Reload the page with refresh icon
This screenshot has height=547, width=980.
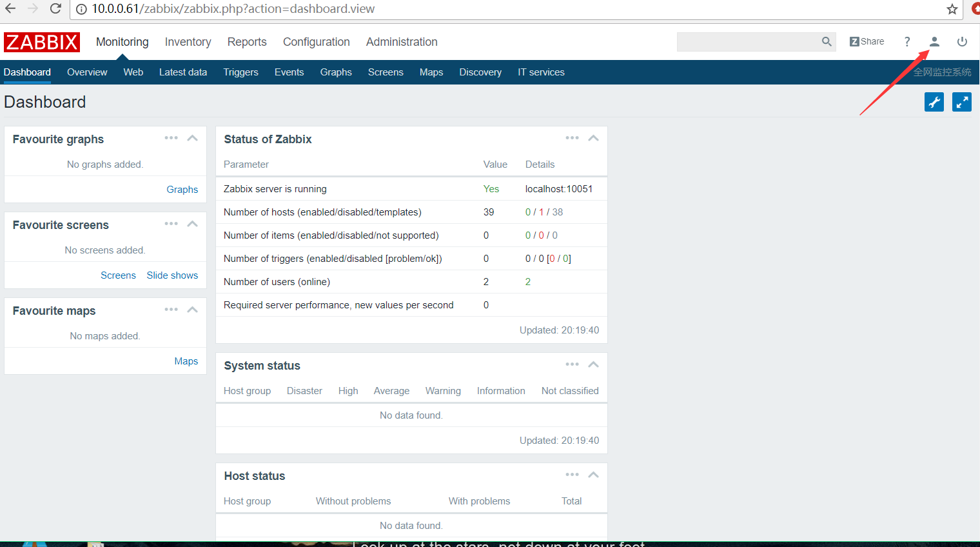coord(55,8)
